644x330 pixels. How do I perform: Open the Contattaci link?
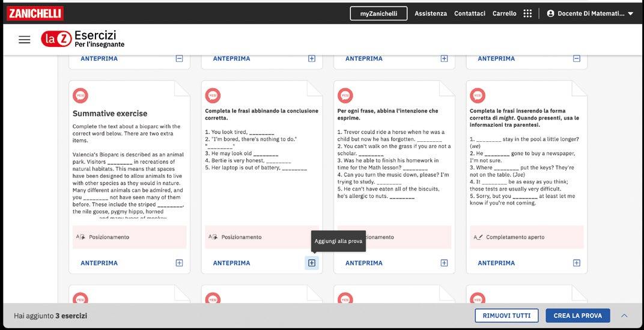coord(469,14)
